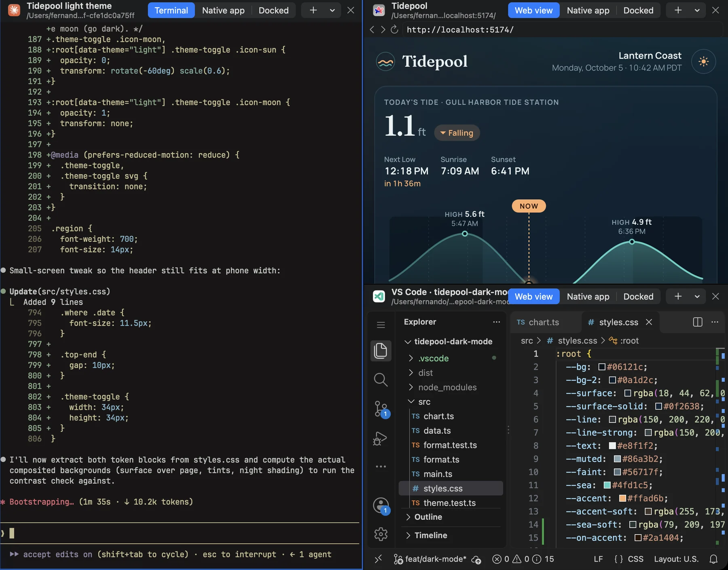Image resolution: width=728 pixels, height=570 pixels.
Task: Open the Manage gear in VS Code
Action: tap(381, 534)
